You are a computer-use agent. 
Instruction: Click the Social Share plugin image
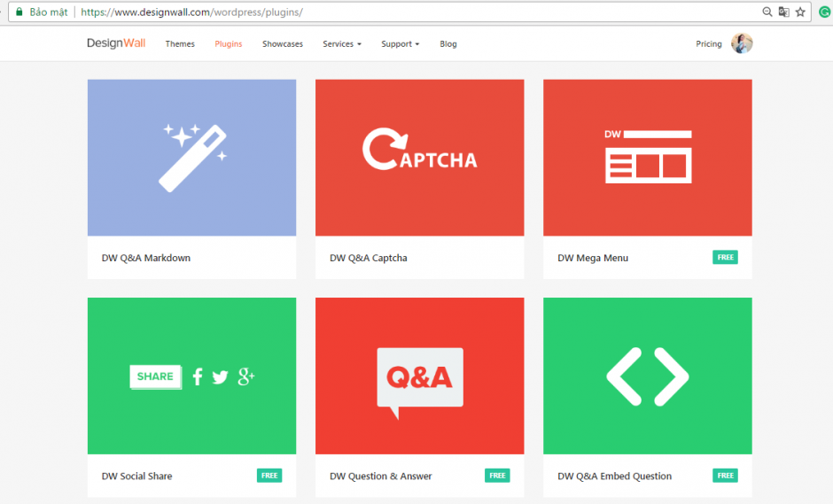click(191, 376)
